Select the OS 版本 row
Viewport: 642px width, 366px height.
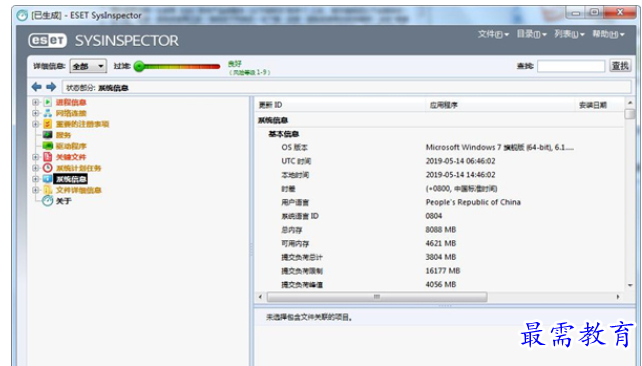coord(440,147)
